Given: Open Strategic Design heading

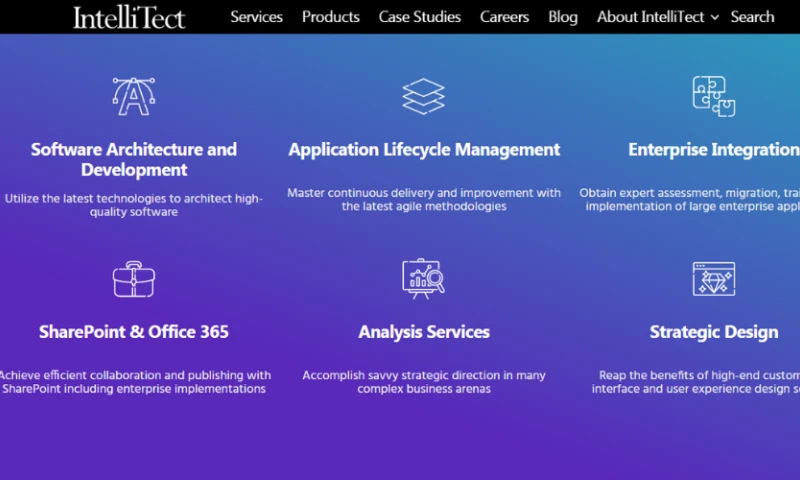Looking at the screenshot, I should pos(714,332).
